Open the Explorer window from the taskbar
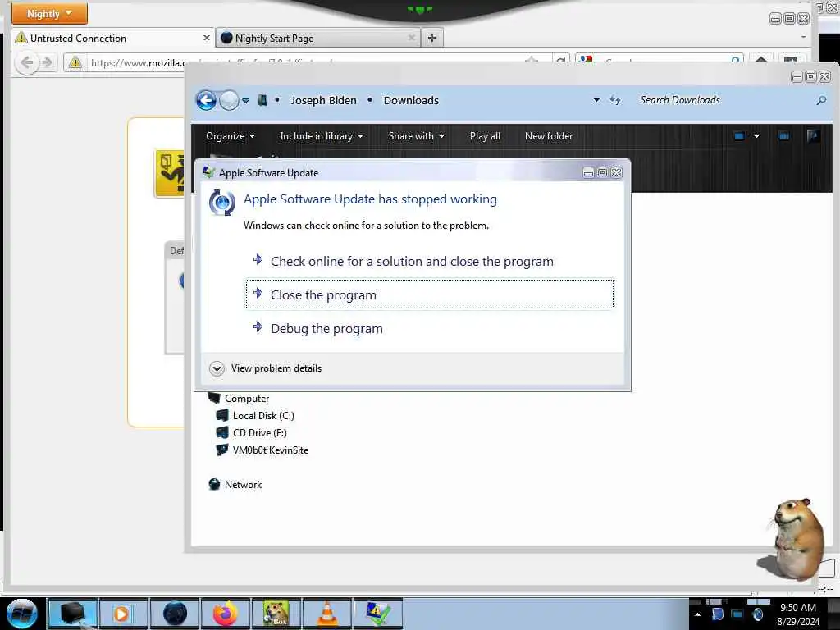The image size is (840, 630). pos(72,614)
